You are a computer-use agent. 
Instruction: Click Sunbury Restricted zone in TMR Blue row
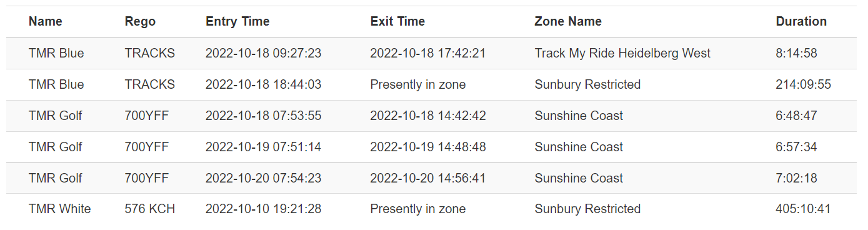[x=587, y=84]
